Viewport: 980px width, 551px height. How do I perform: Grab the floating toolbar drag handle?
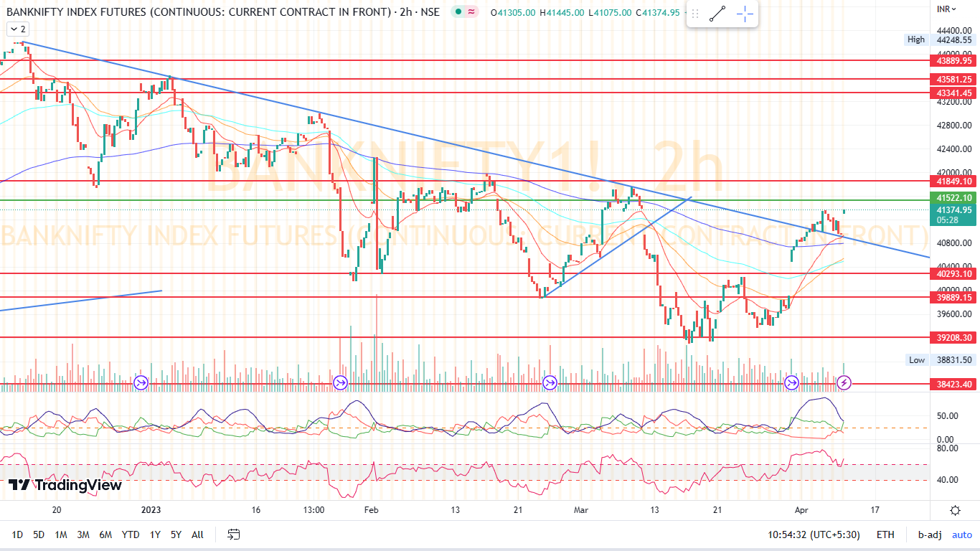pyautogui.click(x=696, y=14)
